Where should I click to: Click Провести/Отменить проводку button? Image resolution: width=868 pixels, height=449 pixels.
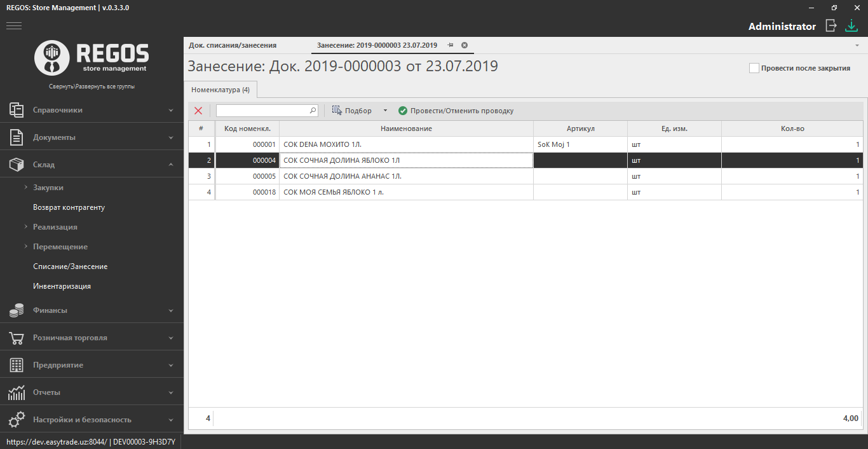[x=456, y=111]
